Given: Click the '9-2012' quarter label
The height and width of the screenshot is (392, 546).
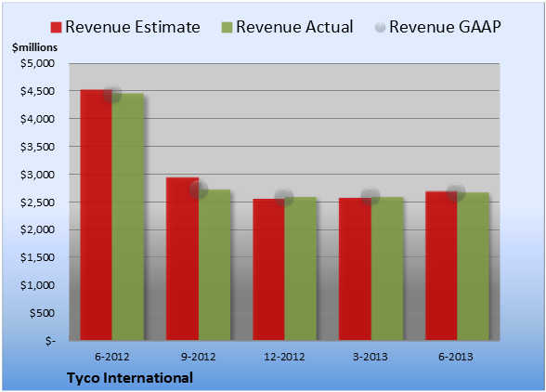Looking at the screenshot, I should (198, 357).
